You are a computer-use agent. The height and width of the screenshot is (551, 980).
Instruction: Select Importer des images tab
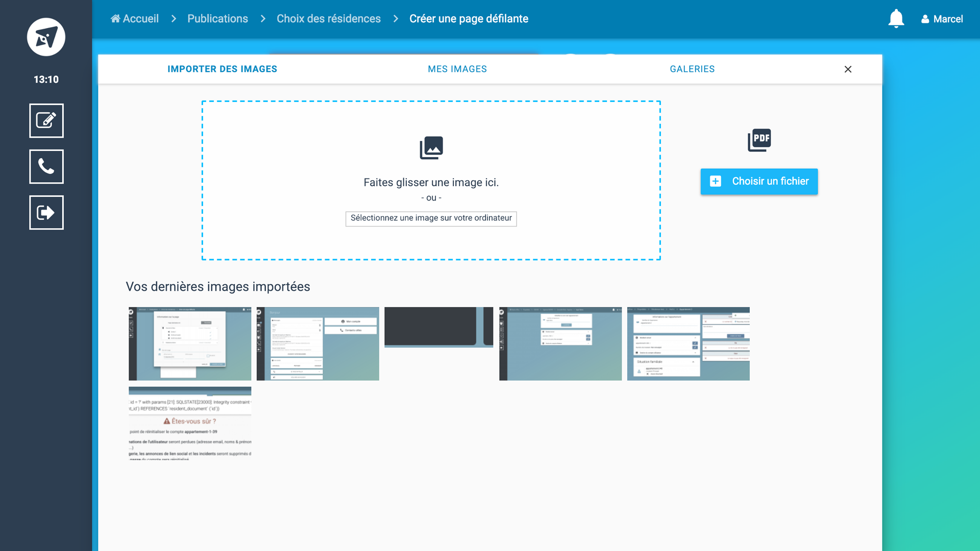coord(222,69)
